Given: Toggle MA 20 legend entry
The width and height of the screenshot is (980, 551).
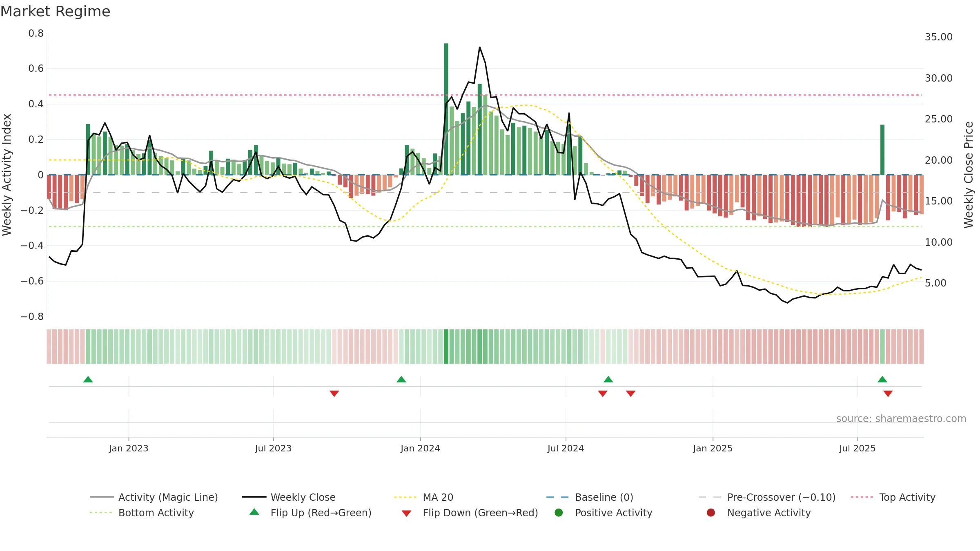Looking at the screenshot, I should coord(423,497).
